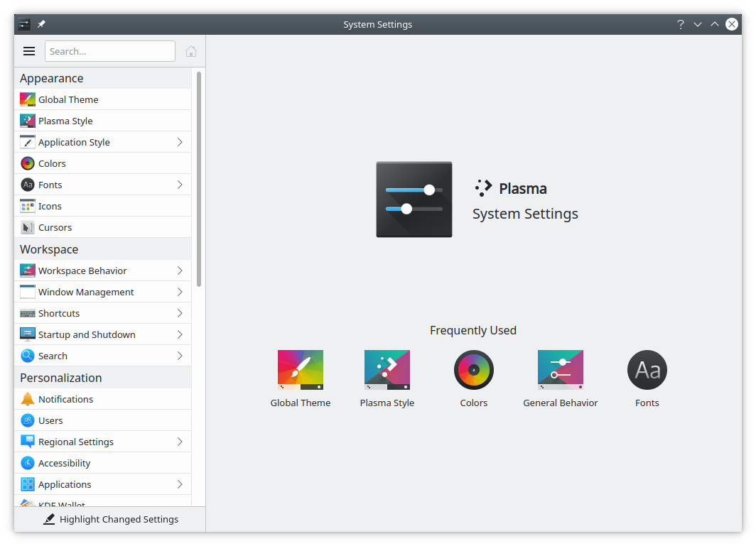Click the Window Management icon
Screen dimensions: 756x546
[28, 292]
